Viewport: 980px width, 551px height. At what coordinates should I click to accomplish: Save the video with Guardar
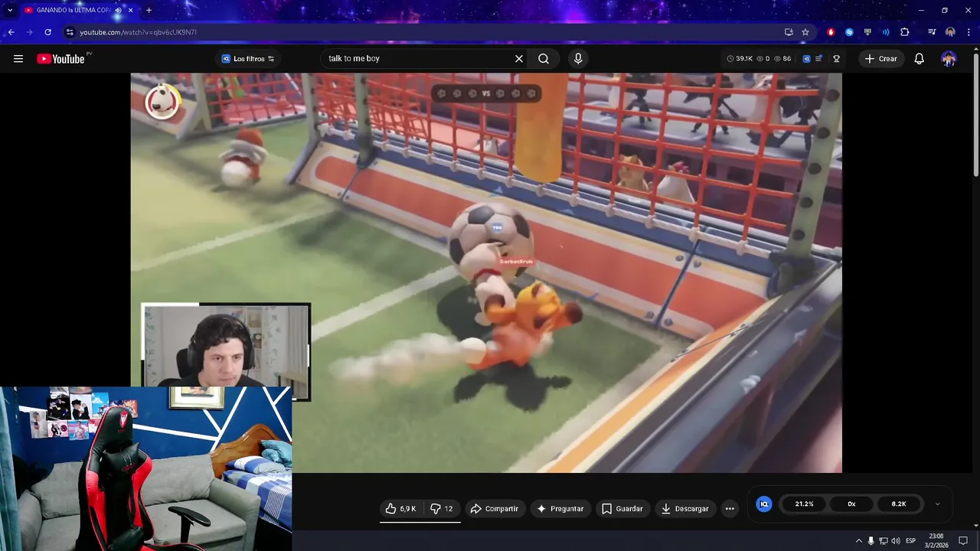(622, 509)
